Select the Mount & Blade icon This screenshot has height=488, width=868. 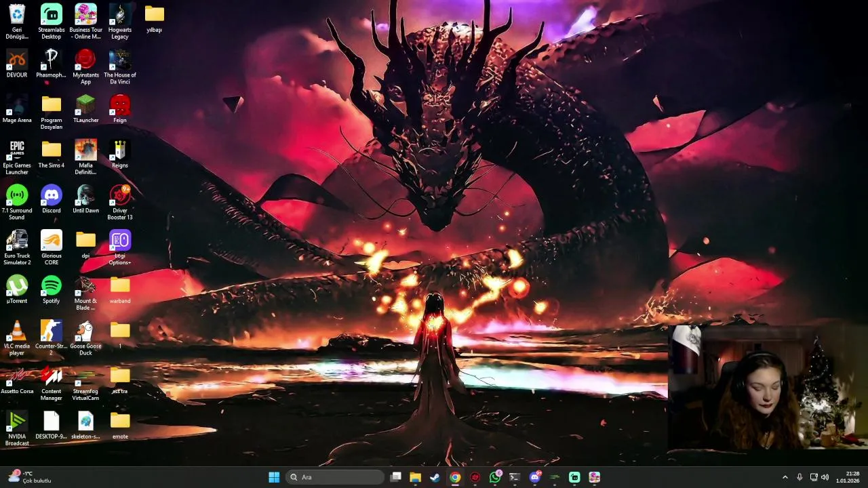[85, 293]
